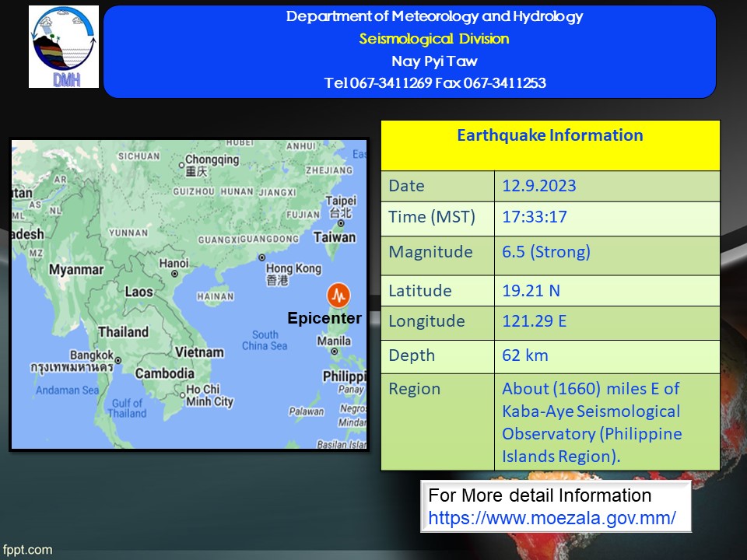Click the Ho Chi Minh City dot marker
Screen dimensions: 747x560
point(182,395)
